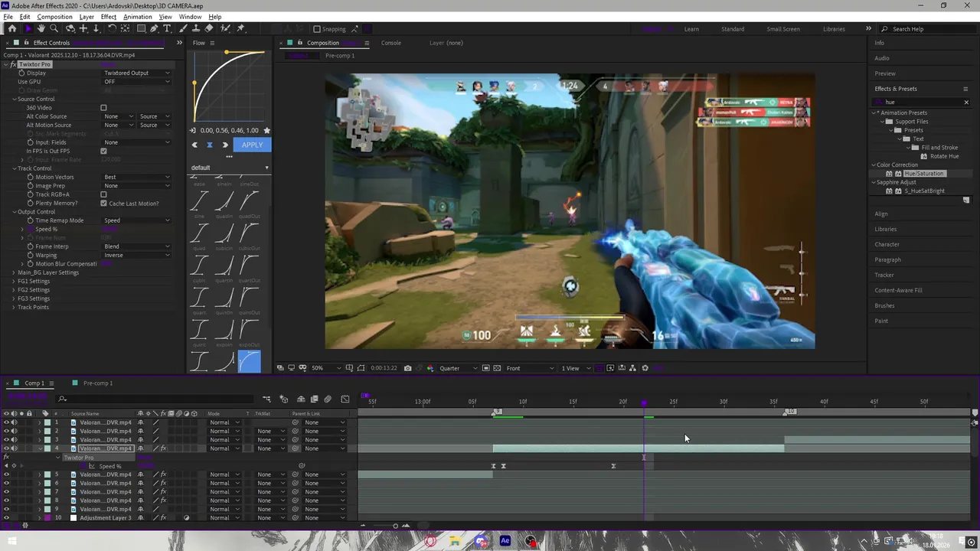The width and height of the screenshot is (980, 551).
Task: Open the Use GPU dropdown
Action: click(137, 82)
